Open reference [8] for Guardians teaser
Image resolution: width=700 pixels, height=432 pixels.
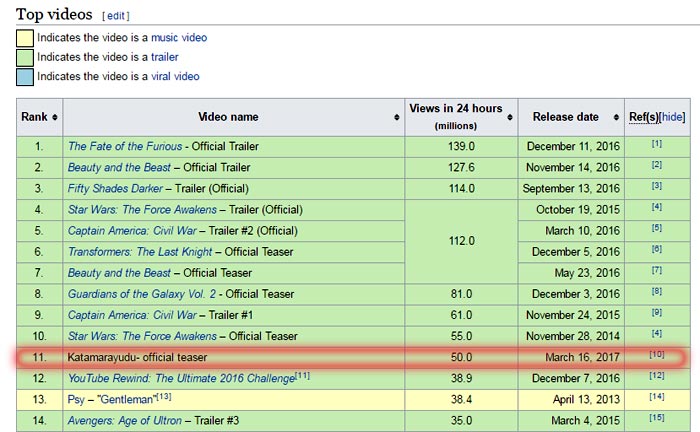pos(657,291)
